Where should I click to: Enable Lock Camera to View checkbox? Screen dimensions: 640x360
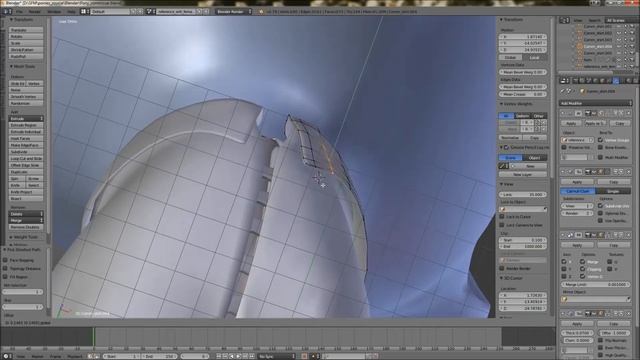click(502, 225)
